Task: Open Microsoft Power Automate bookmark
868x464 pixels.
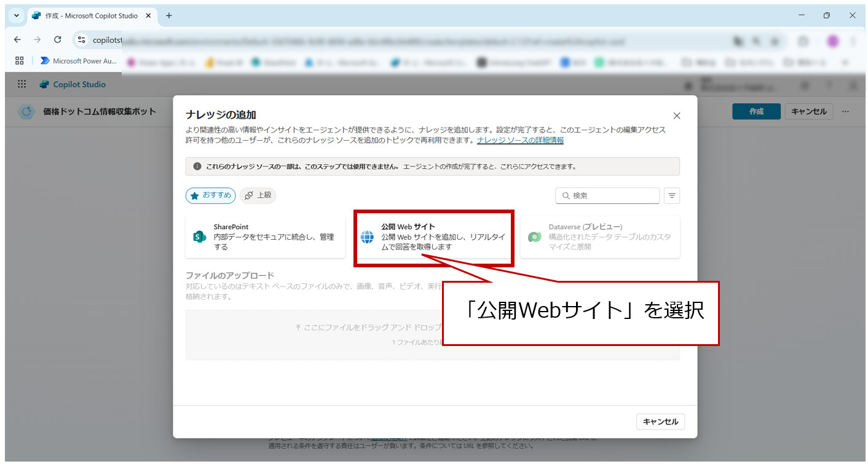Action: [x=78, y=61]
